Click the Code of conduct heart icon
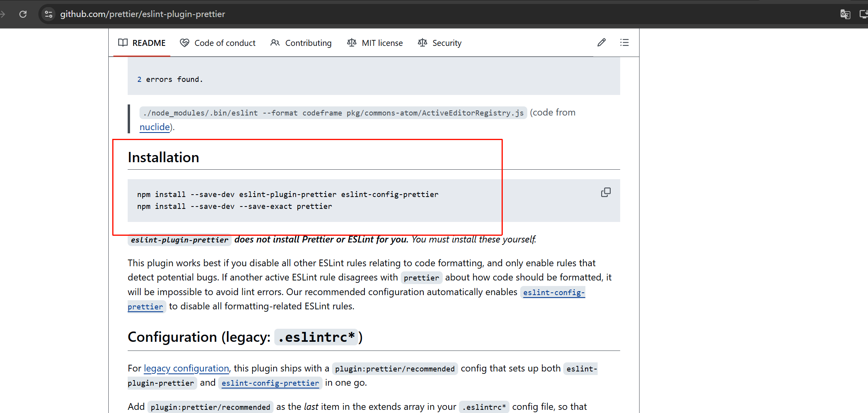The image size is (868, 413). [x=184, y=43]
